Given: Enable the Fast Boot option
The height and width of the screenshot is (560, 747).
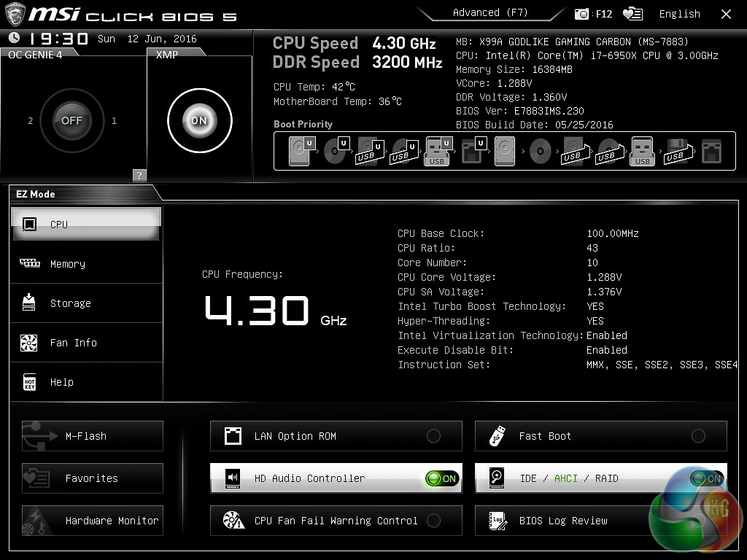Looking at the screenshot, I should coord(698,436).
